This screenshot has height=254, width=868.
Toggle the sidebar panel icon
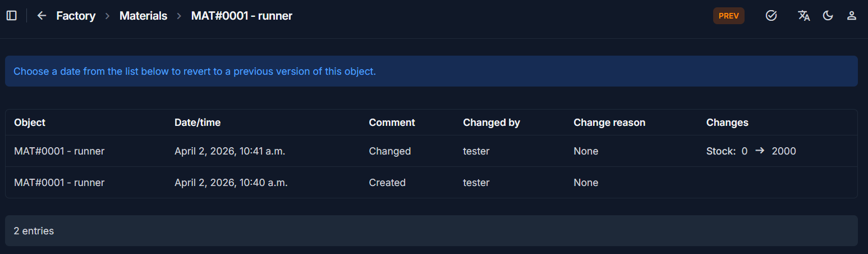click(12, 16)
